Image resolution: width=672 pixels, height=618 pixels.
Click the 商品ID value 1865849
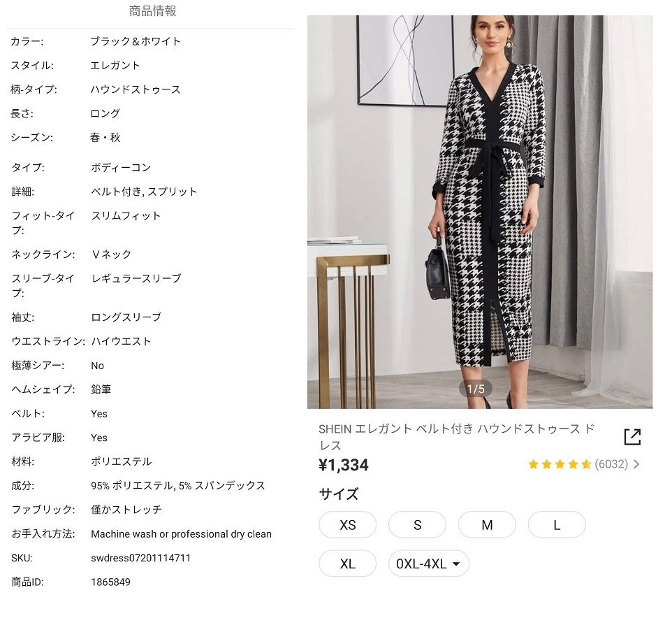coord(110,582)
